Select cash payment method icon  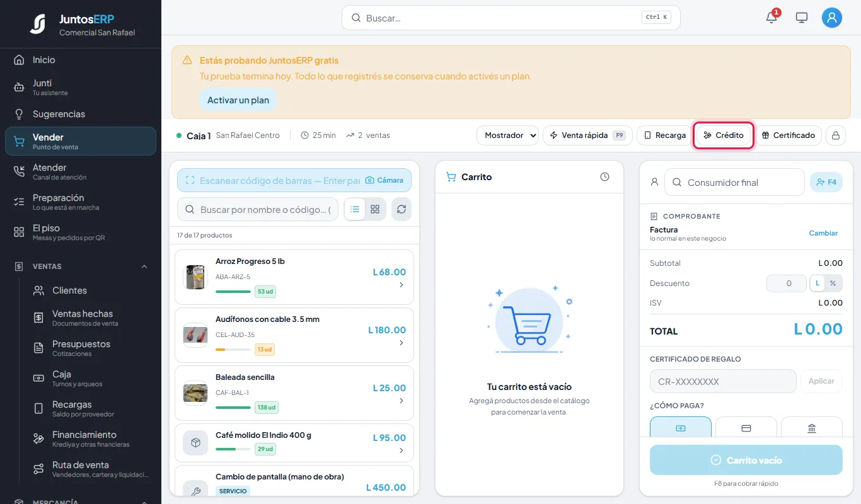681,428
